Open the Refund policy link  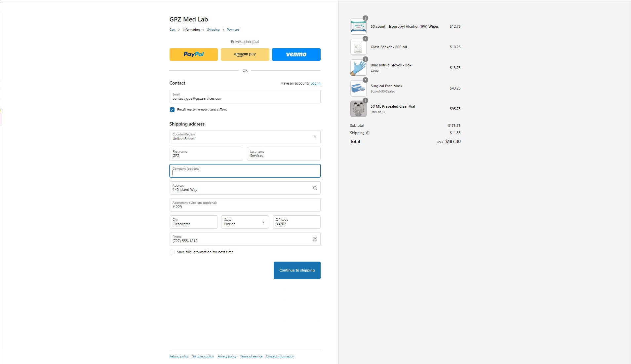[179, 356]
